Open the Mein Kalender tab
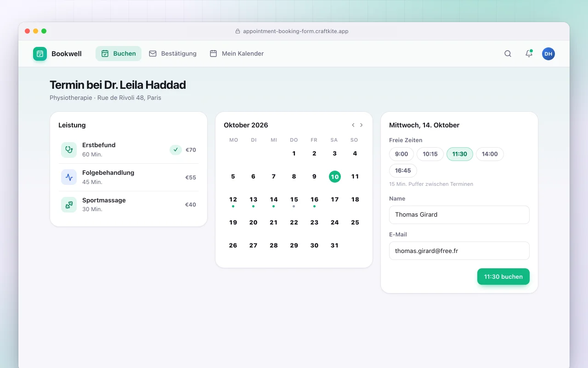This screenshot has width=588, height=368. [x=237, y=54]
